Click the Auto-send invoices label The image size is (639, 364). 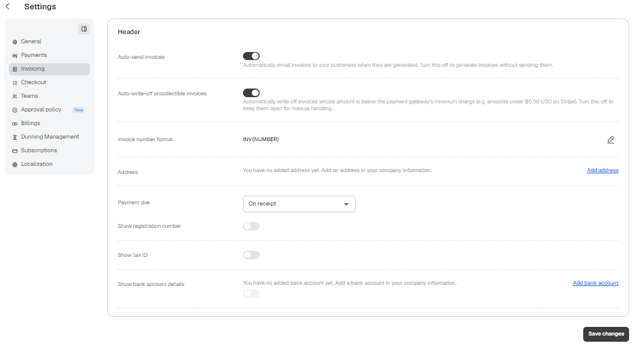(141, 57)
